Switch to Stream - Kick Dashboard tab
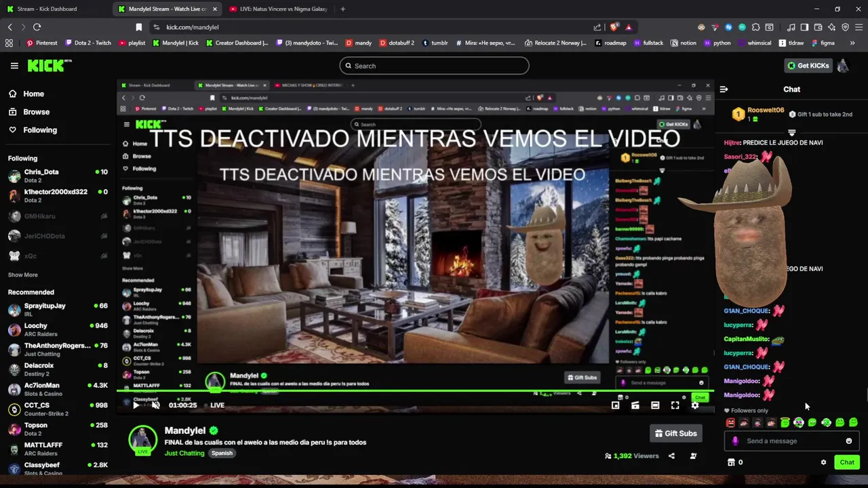 click(56, 9)
